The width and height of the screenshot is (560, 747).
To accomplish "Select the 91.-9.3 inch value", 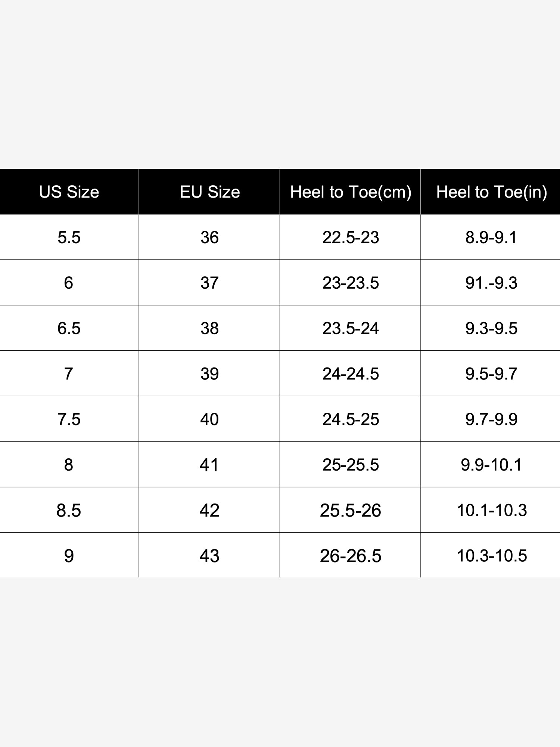I will pos(491,283).
